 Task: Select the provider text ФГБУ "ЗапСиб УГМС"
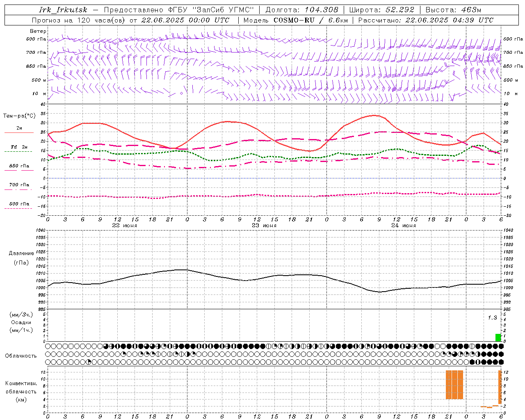(211, 10)
